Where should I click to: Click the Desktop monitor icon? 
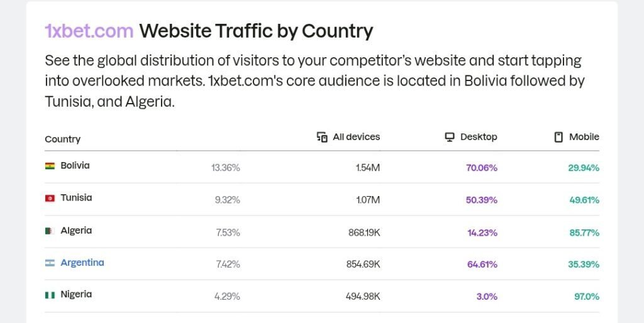pyautogui.click(x=450, y=137)
